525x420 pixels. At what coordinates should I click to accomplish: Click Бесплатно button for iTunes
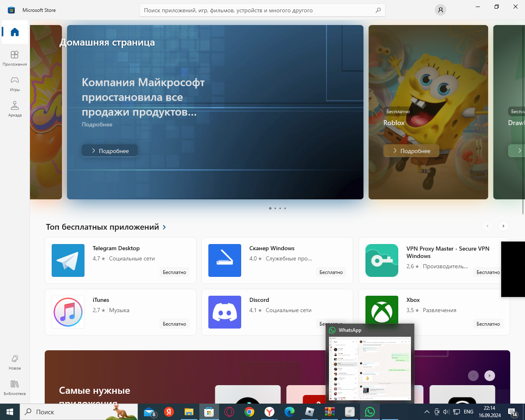(x=174, y=324)
